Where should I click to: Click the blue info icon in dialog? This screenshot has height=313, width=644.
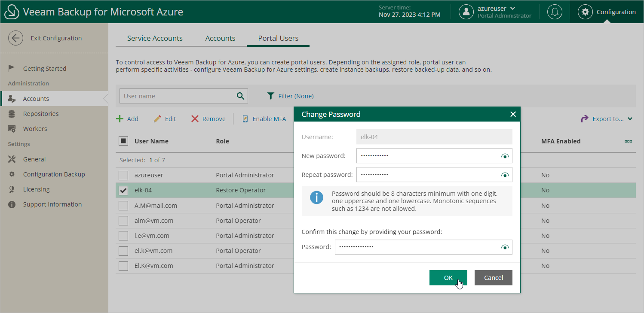click(316, 198)
